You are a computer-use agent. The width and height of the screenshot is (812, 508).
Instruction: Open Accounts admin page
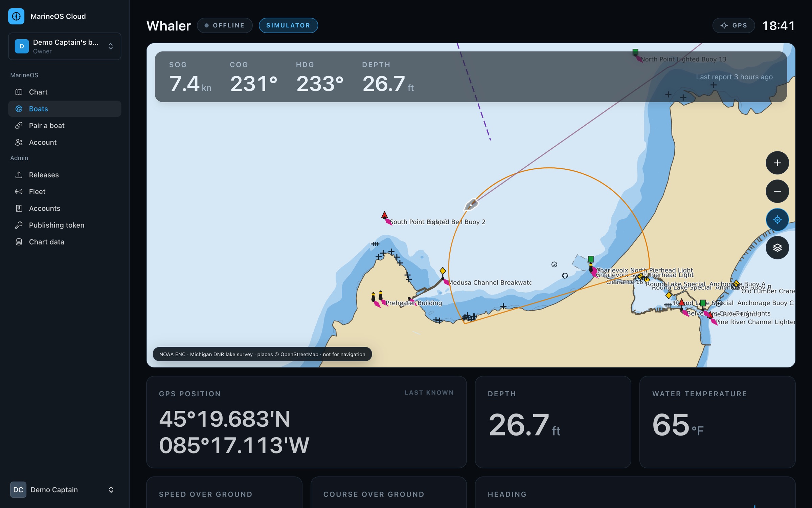pos(65,208)
